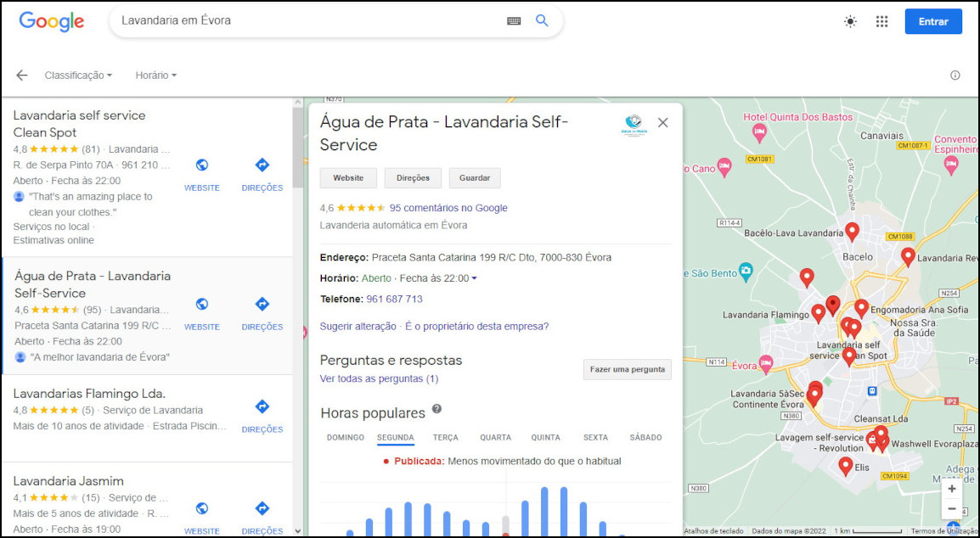Viewport: 980px width, 538px height.
Task: Click Engomadoria Ana Sofia map pin
Action: tap(861, 308)
